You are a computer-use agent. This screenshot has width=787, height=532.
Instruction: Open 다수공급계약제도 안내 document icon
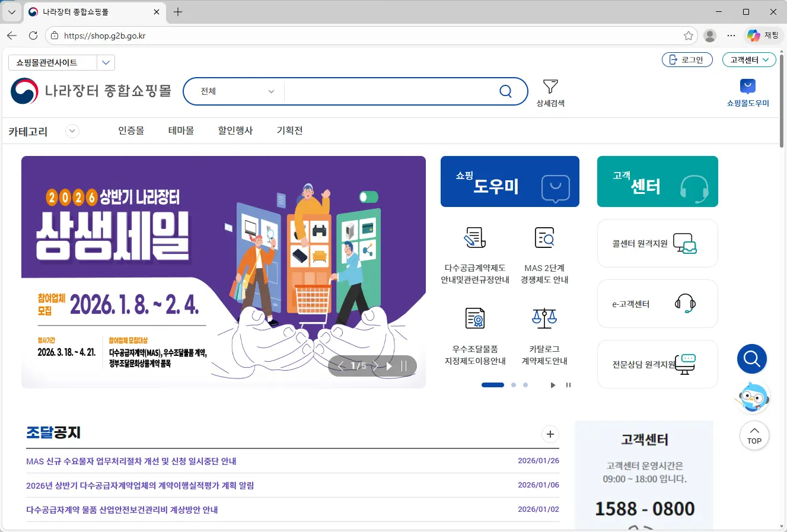click(475, 237)
